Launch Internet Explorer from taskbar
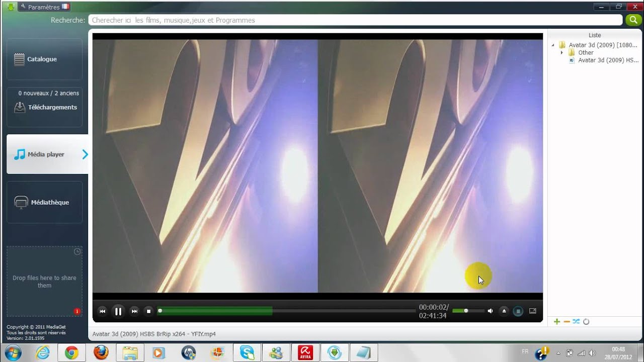This screenshot has height=362, width=644. (43, 353)
